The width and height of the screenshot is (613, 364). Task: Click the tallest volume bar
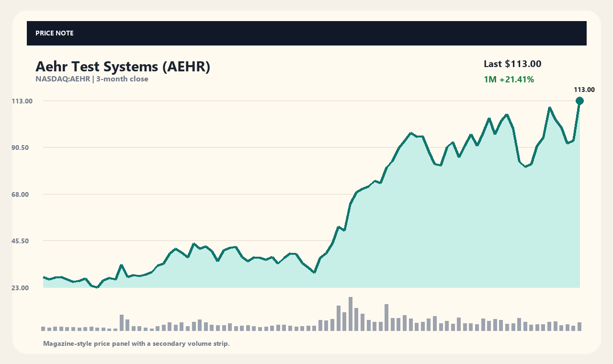click(351, 314)
